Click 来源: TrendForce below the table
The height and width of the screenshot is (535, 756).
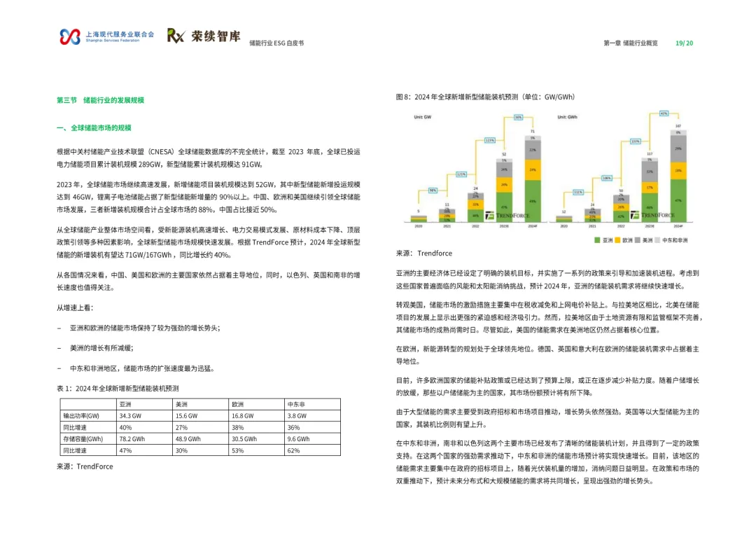pos(85,466)
